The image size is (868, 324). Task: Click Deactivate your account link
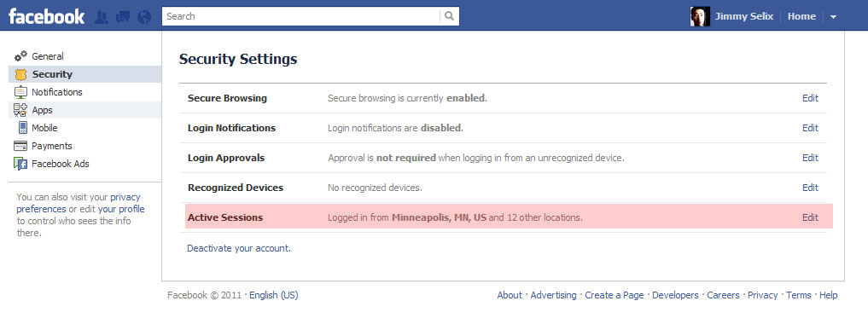[x=239, y=248]
